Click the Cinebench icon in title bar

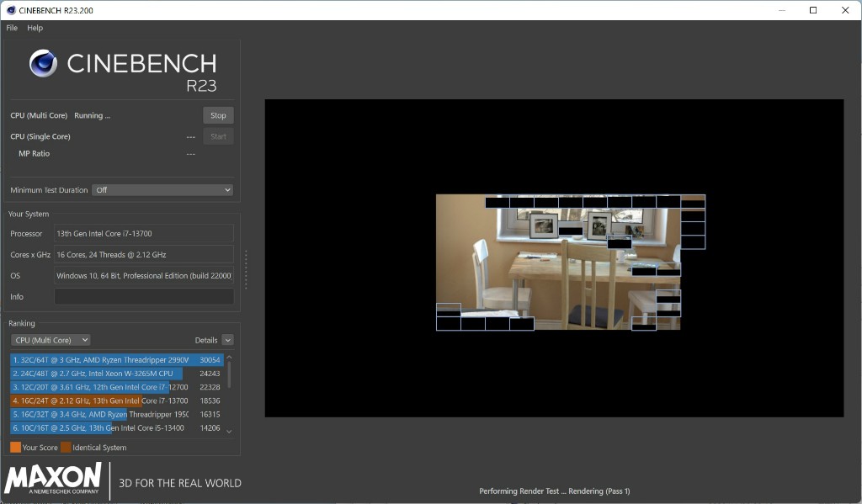11,10
